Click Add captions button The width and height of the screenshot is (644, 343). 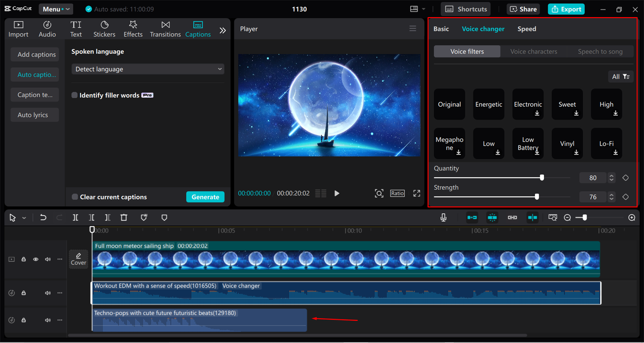(35, 54)
